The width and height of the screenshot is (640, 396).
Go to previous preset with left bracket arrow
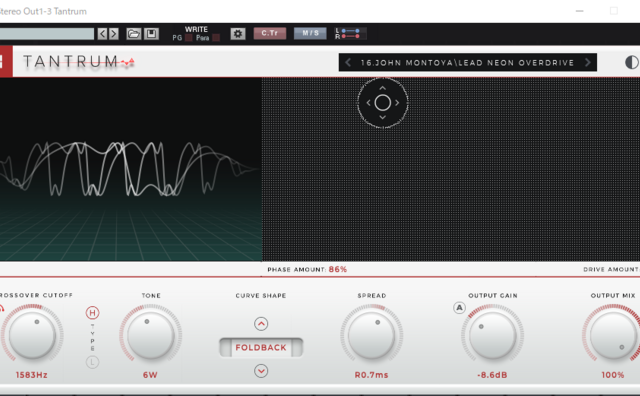click(102, 33)
